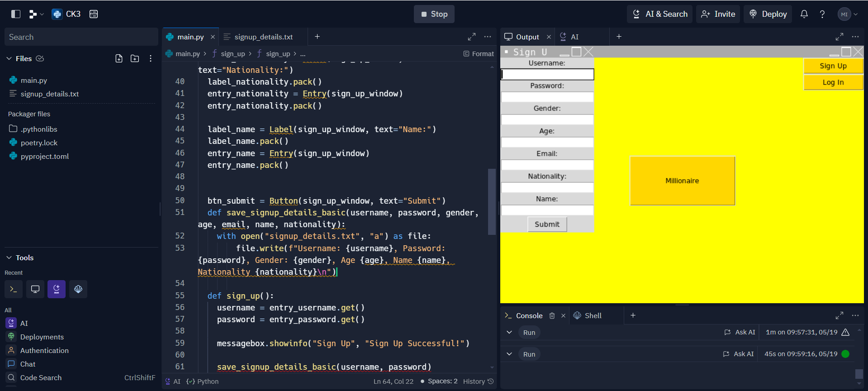Collapse the Files section

(9, 58)
